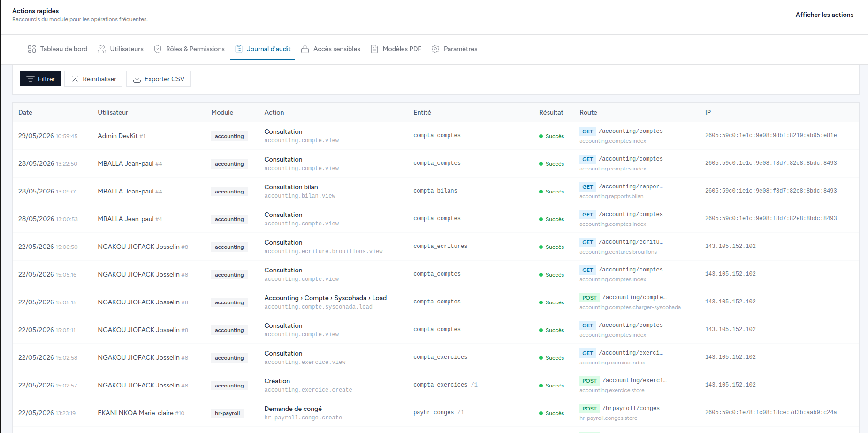
Task: Go to the Rôles & Permissions tab
Action: point(190,49)
